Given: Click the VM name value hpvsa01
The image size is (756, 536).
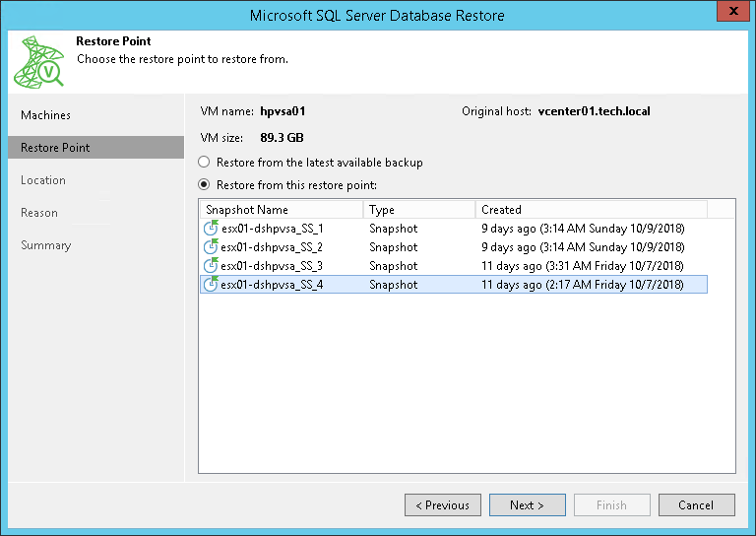Looking at the screenshot, I should pos(283,111).
